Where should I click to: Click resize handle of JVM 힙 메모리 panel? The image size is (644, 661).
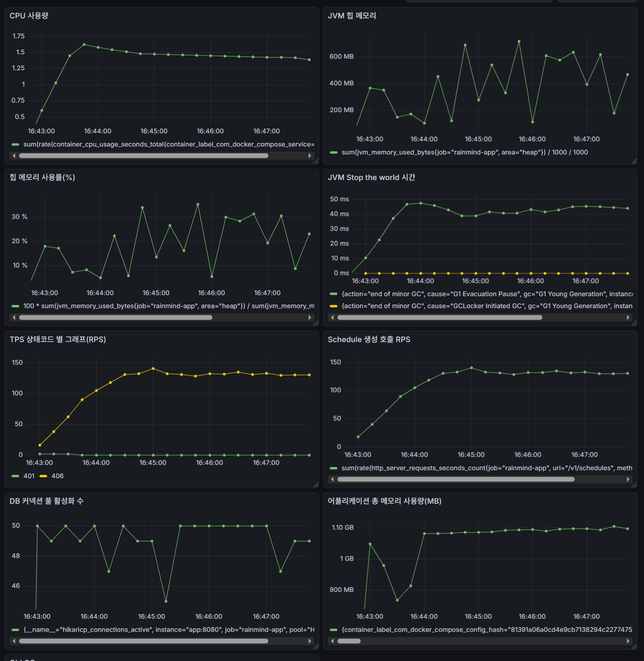[x=634, y=161]
